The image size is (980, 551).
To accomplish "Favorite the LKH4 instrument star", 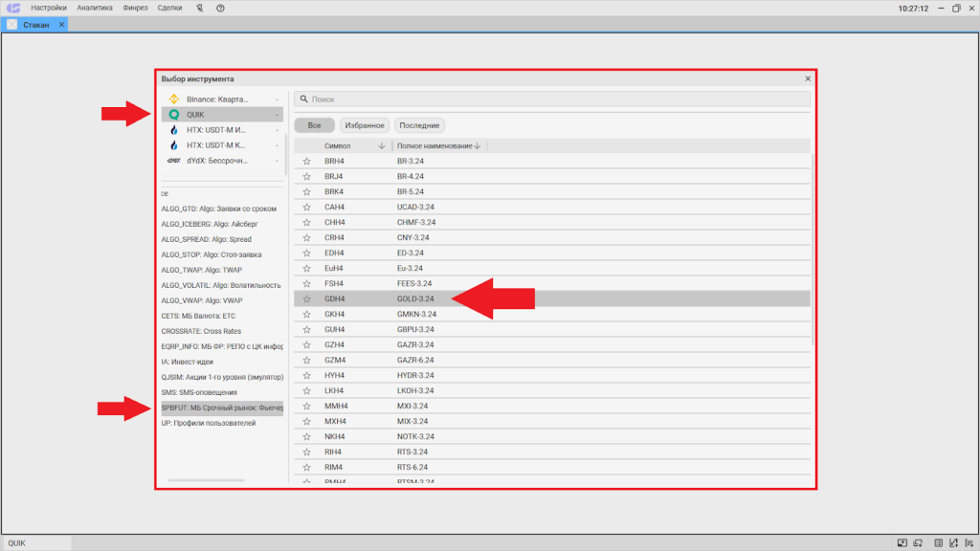I will tap(307, 390).
